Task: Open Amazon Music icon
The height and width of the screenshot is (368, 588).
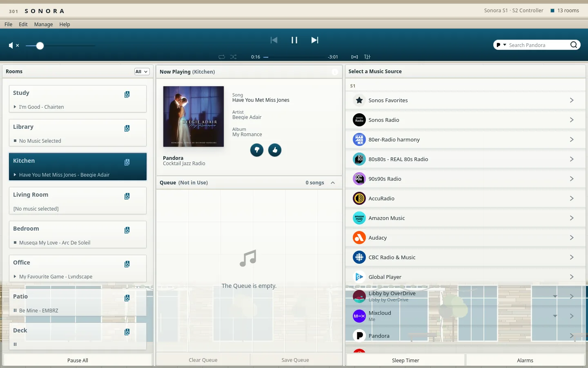Action: click(x=359, y=218)
